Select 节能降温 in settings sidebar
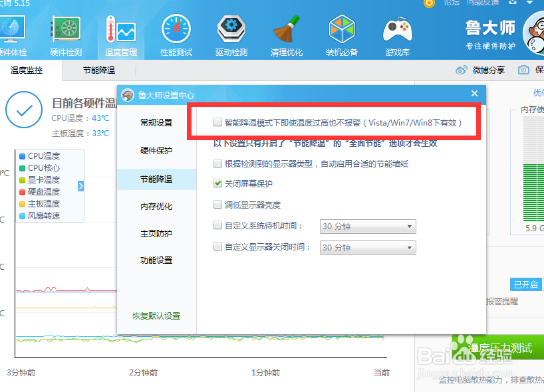The height and width of the screenshot is (392, 544). click(x=156, y=179)
